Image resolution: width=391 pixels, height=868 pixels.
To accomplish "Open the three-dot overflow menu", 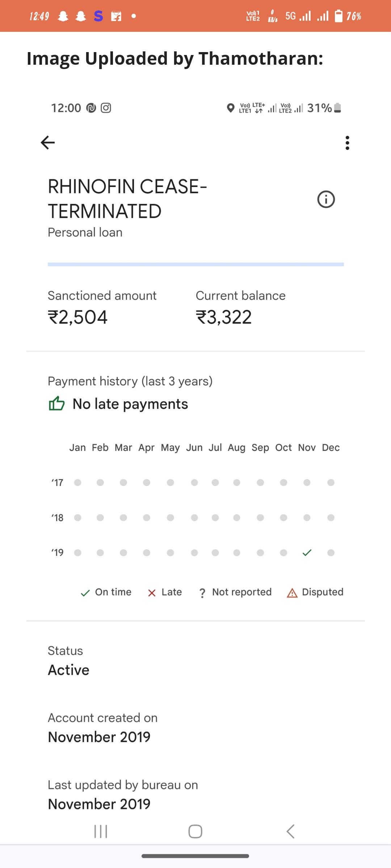I will (348, 143).
